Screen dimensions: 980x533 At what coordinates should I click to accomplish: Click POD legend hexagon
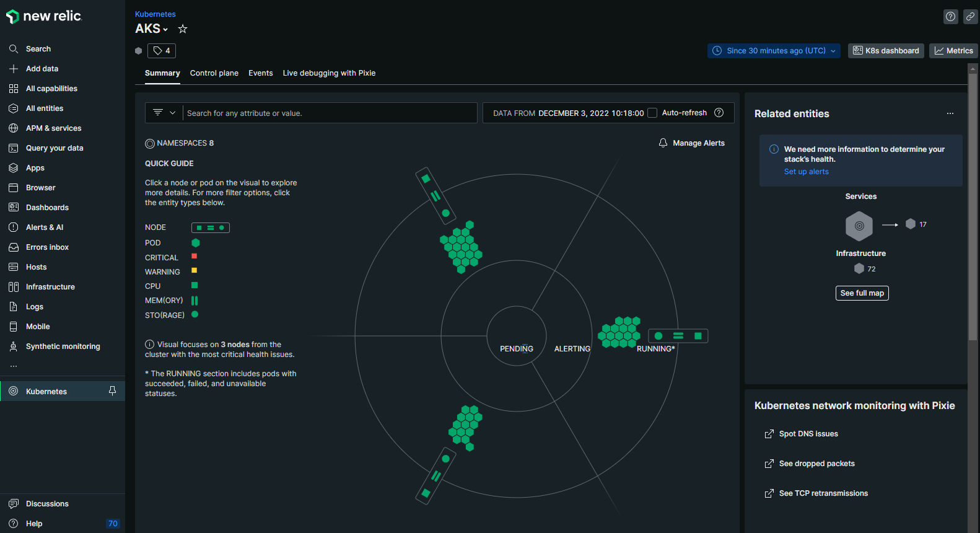pyautogui.click(x=196, y=243)
